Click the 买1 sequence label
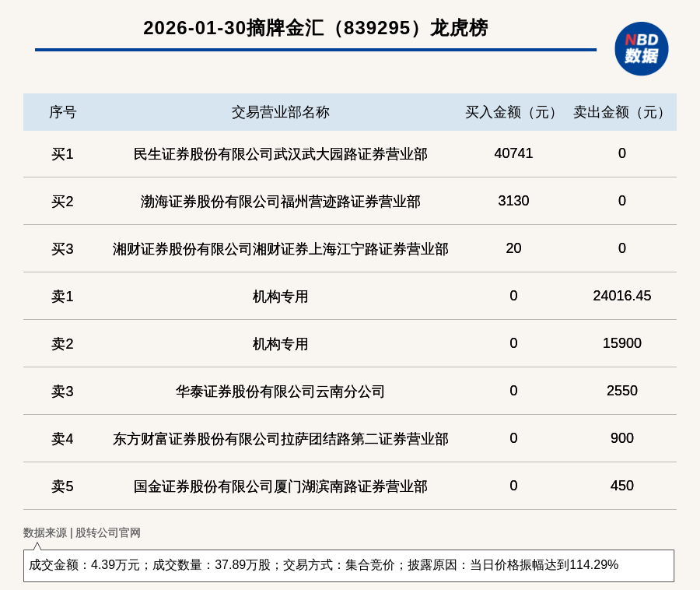700x590 pixels. 62,154
